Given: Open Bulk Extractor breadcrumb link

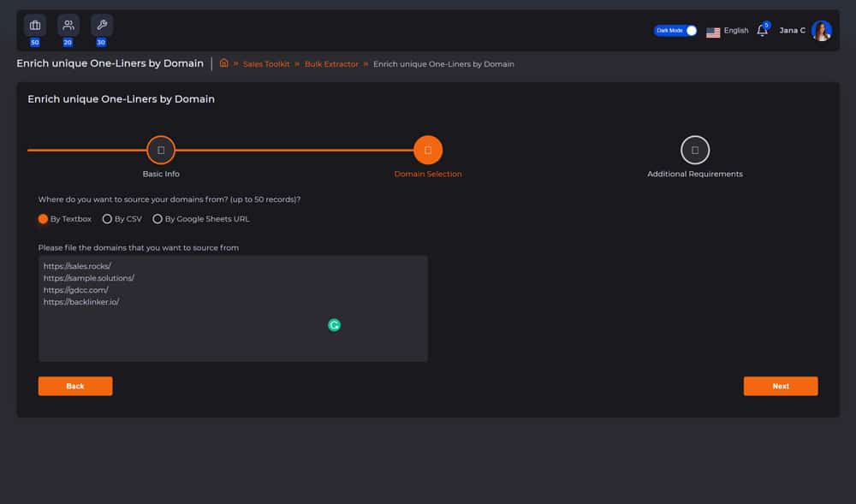Looking at the screenshot, I should (x=331, y=64).
